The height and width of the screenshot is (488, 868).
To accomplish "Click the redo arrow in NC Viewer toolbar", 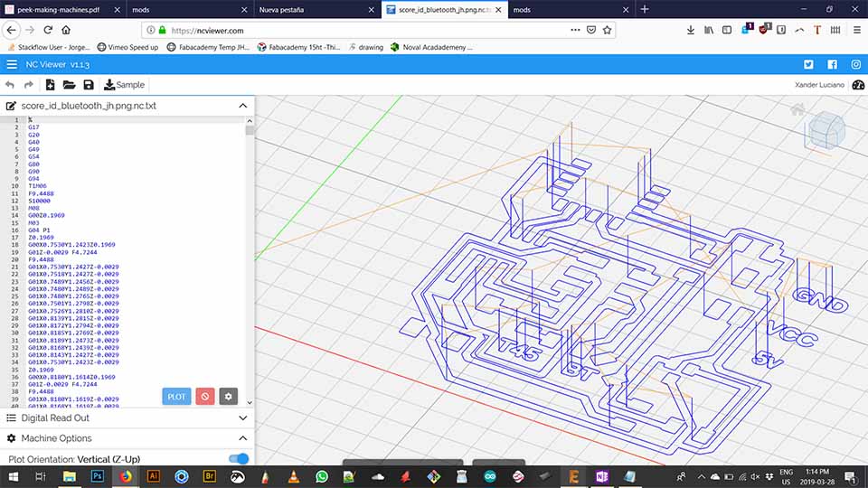I will pos(29,85).
